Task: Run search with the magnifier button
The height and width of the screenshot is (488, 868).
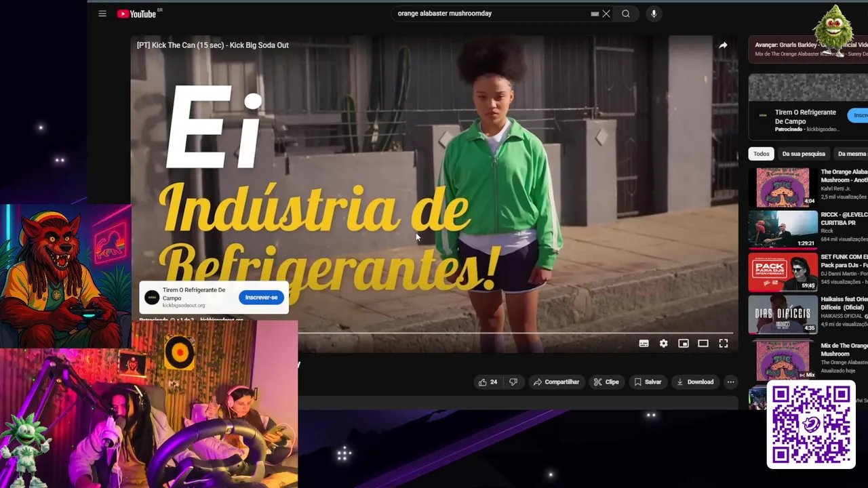Action: tap(626, 14)
